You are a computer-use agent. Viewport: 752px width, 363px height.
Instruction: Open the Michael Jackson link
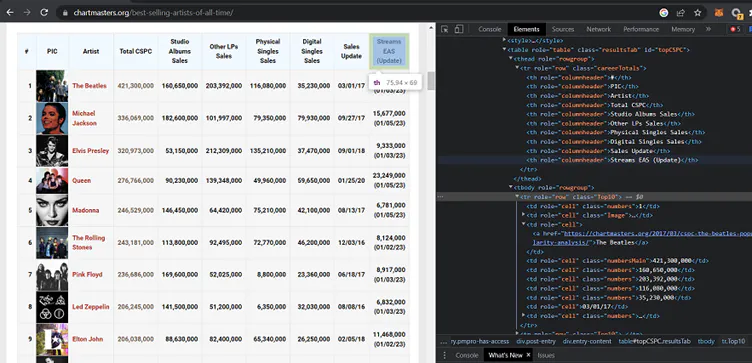pos(84,118)
